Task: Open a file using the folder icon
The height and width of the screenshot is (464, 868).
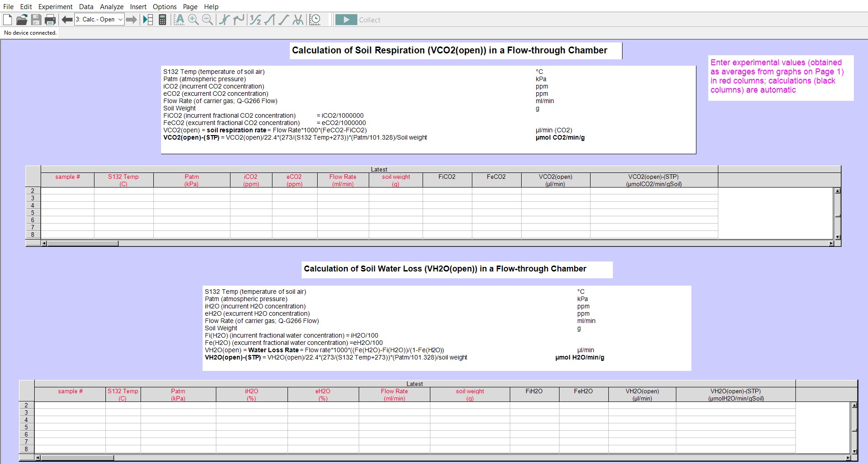Action: click(22, 20)
